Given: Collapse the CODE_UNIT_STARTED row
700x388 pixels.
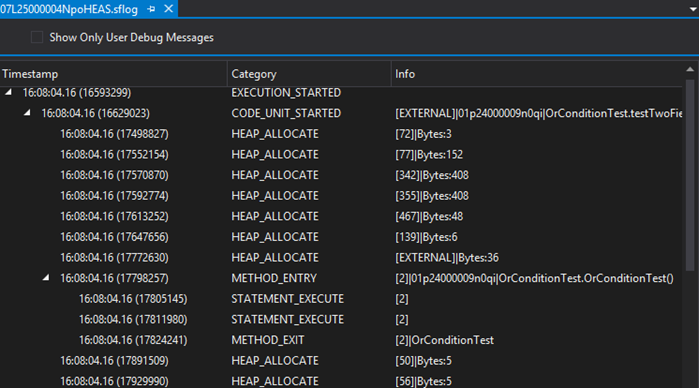Looking at the screenshot, I should [27, 113].
